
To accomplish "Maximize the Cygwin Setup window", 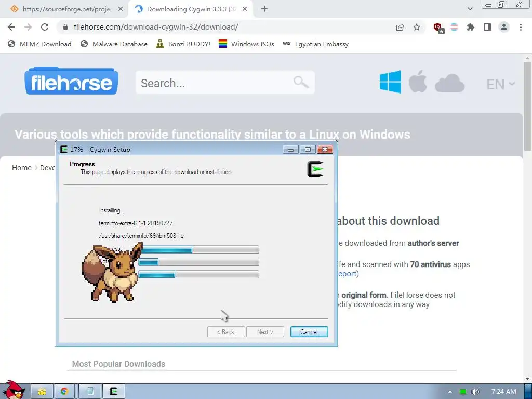I will point(308,150).
